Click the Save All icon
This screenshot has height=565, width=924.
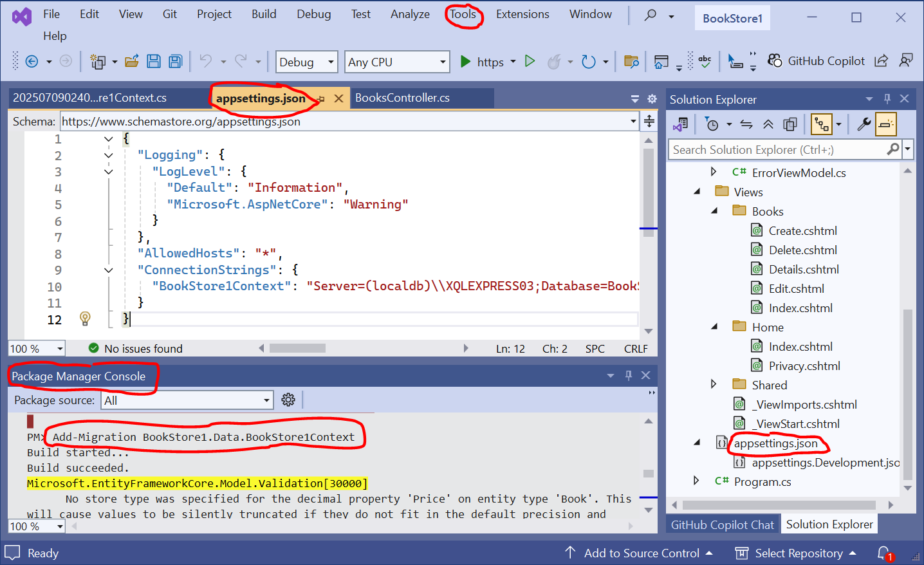175,62
